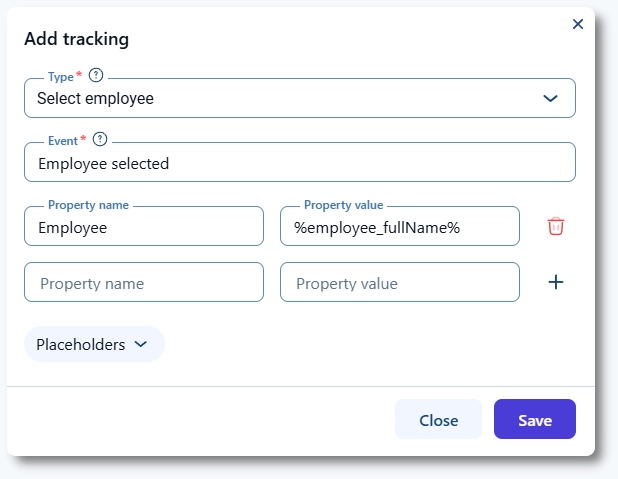This screenshot has width=618, height=479.
Task: Click the chevron arrow in the Type field
Action: point(549,98)
